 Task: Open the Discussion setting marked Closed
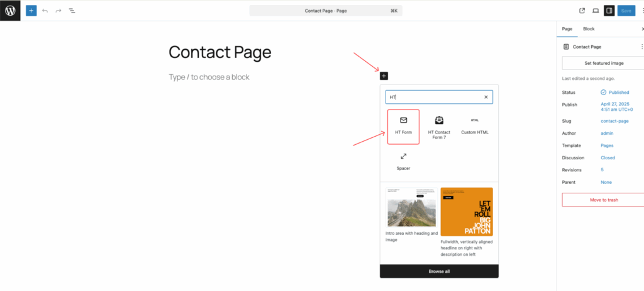coord(608,157)
